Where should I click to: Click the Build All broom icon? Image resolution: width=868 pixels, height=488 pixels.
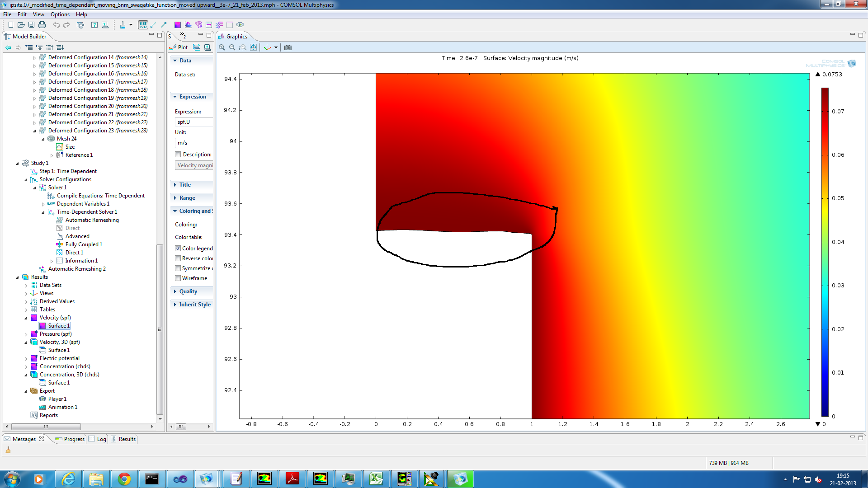tap(123, 25)
